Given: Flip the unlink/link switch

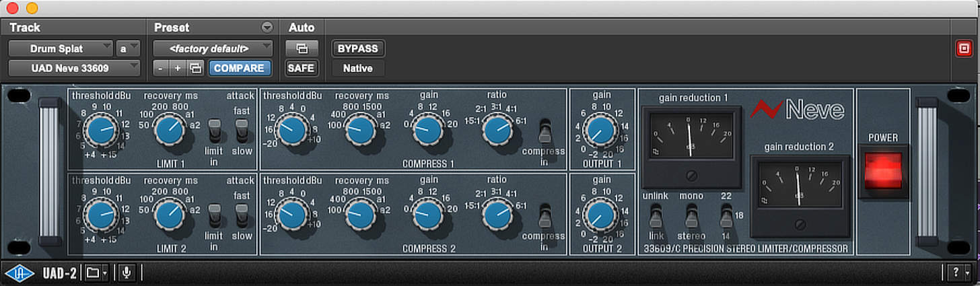Looking at the screenshot, I should (x=656, y=216).
